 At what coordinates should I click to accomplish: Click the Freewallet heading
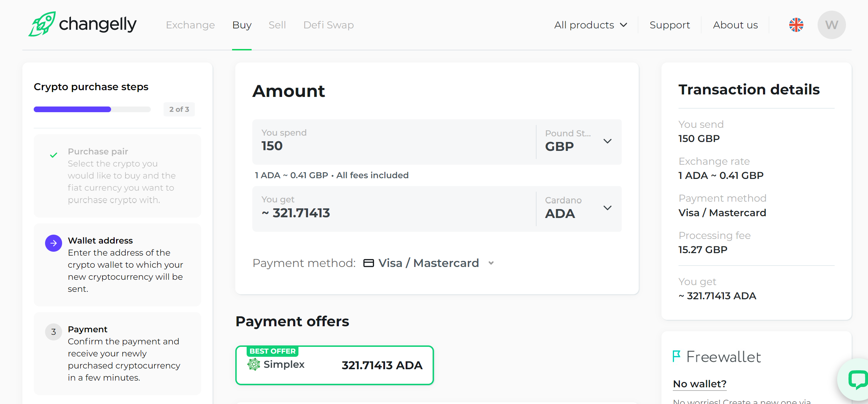[724, 356]
